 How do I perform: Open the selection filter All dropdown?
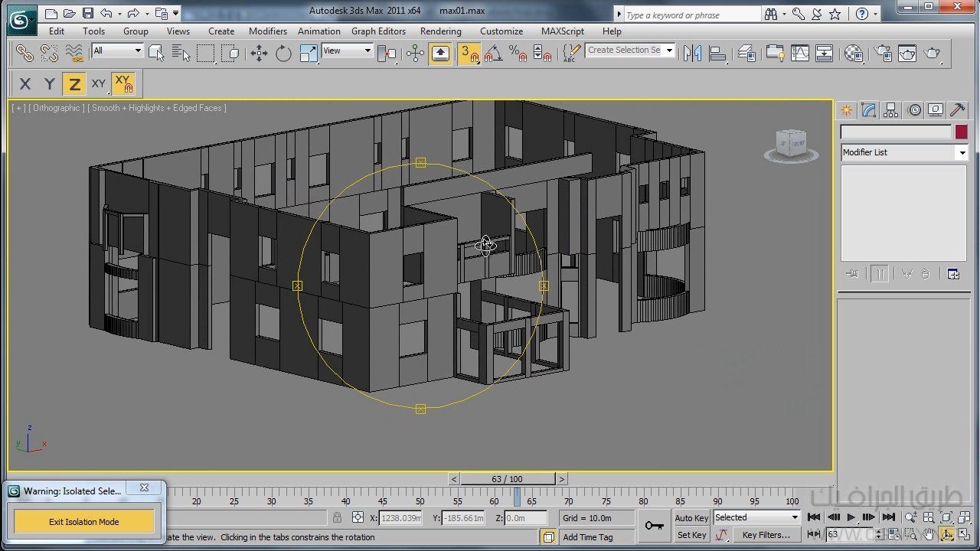[x=117, y=51]
